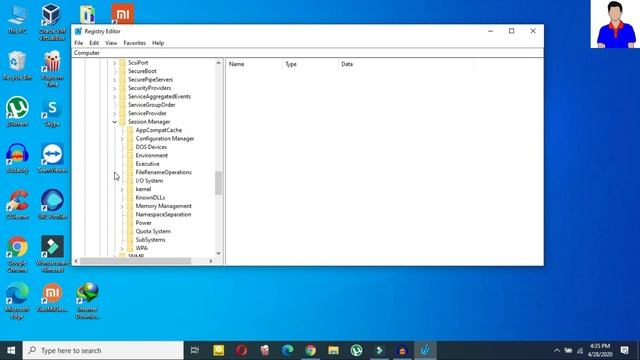Click the tree vertical scrollbar thumb
The image size is (640, 360).
pos(218,183)
